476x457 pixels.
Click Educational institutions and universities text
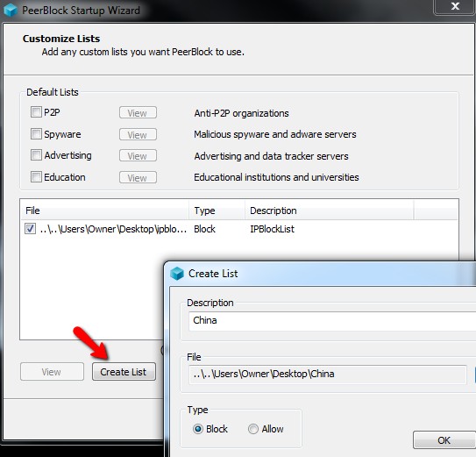point(276,177)
